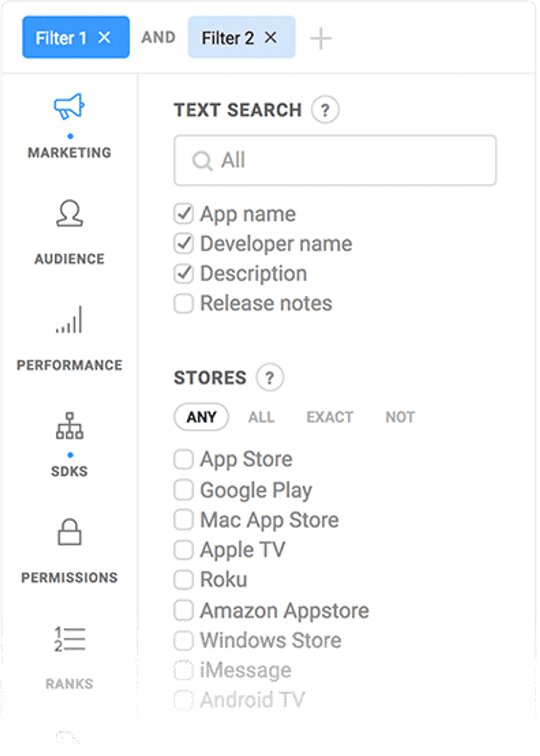Switch to the Filter 2 tab
Screen dimensions: 540x756
[x=228, y=38]
